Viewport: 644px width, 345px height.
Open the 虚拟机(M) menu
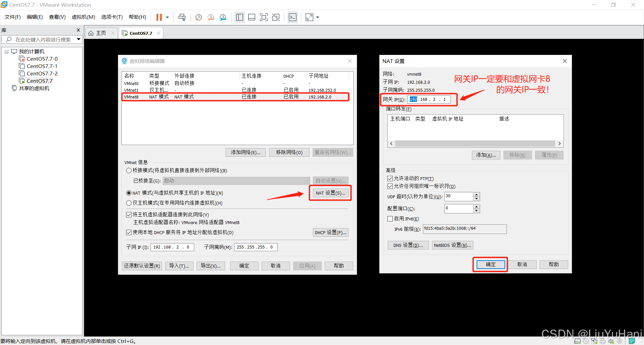click(x=84, y=17)
